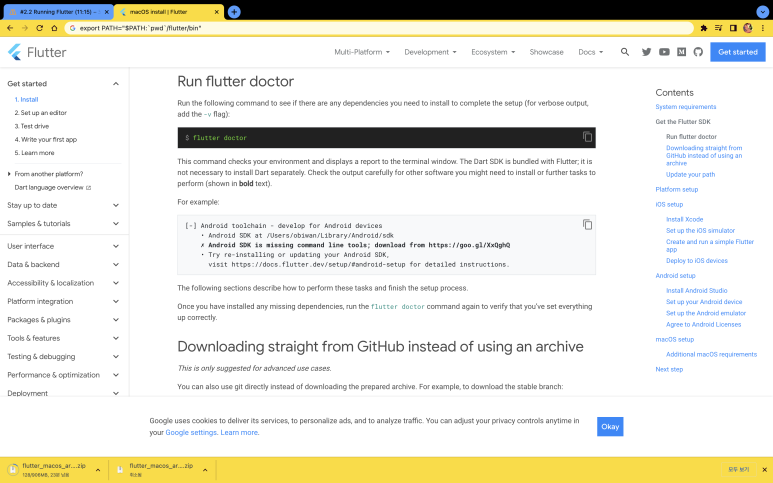Expand the Testing & debugging section

click(64, 356)
